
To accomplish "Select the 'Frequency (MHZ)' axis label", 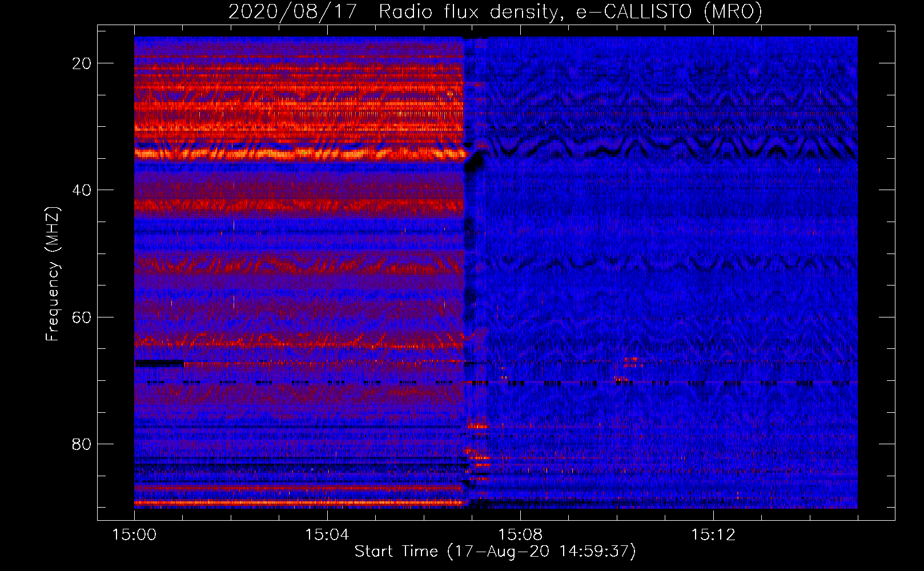I will point(53,274).
